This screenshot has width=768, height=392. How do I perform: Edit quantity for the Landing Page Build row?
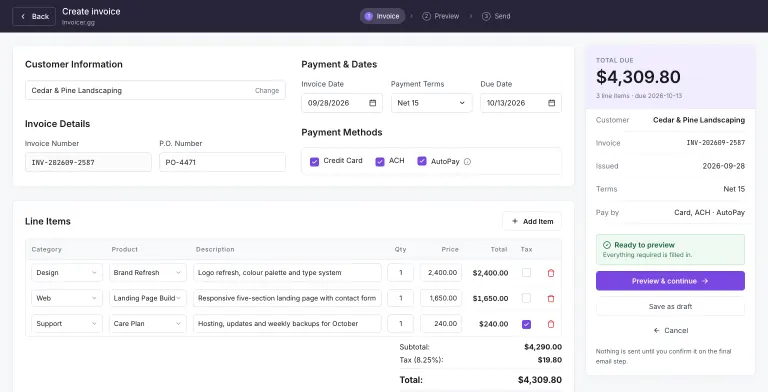click(401, 298)
